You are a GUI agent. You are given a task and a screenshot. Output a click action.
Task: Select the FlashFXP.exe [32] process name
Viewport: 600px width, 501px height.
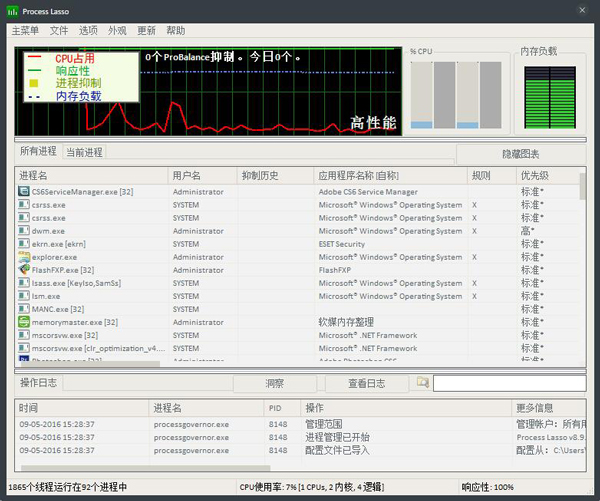63,270
